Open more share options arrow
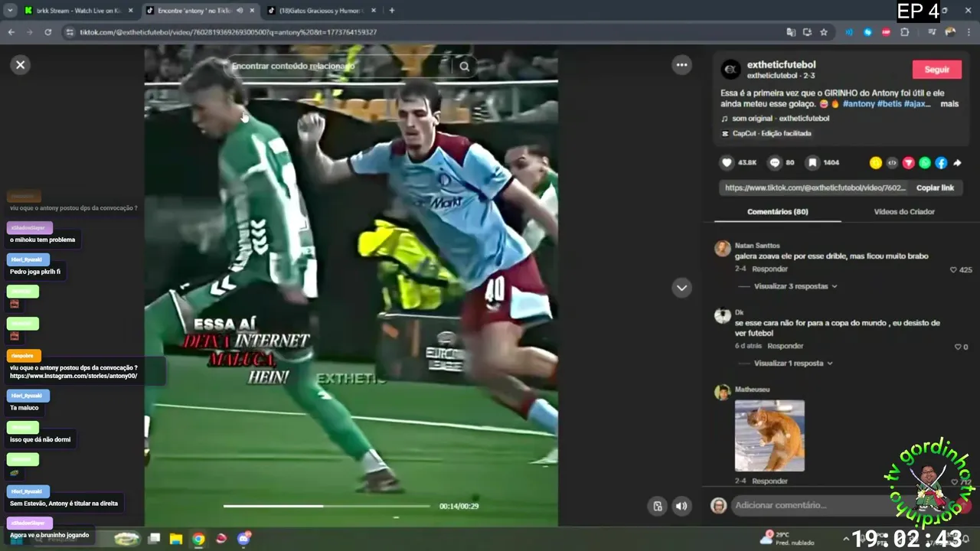The height and width of the screenshot is (551, 980). (957, 163)
